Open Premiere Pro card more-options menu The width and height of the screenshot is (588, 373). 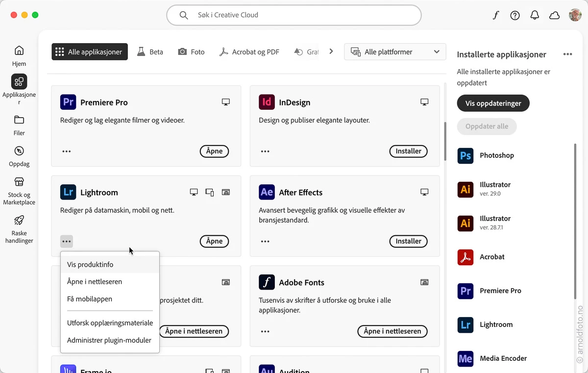(67, 151)
